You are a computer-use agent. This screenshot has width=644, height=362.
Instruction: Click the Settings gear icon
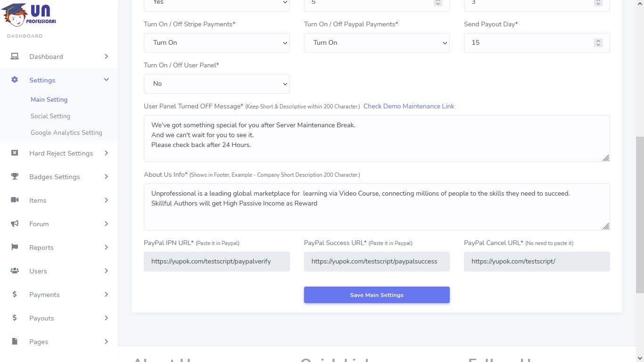tap(15, 80)
